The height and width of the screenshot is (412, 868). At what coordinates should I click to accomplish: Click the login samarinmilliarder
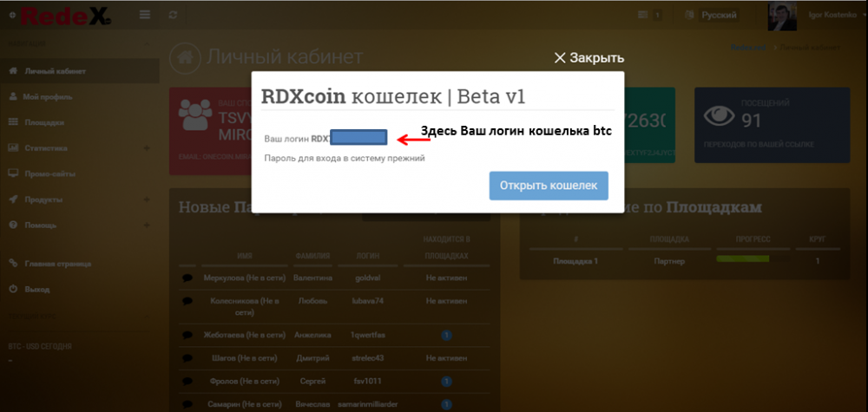click(x=367, y=404)
